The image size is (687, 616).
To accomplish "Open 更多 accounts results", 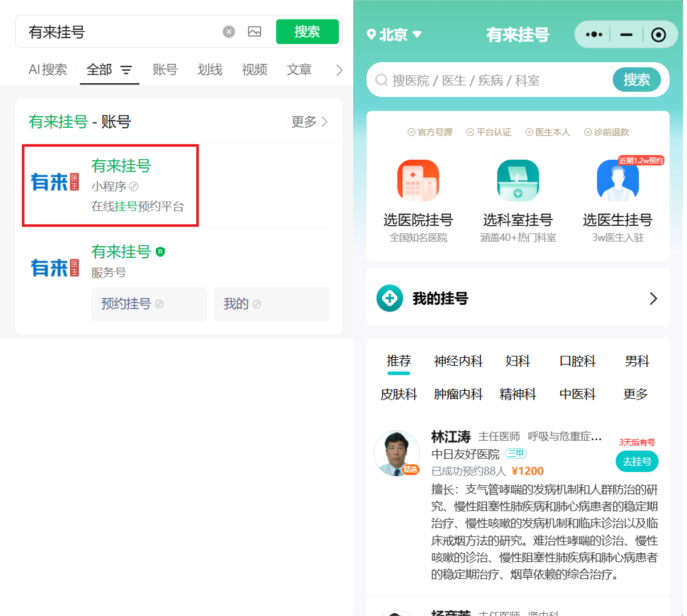I will pyautogui.click(x=310, y=121).
